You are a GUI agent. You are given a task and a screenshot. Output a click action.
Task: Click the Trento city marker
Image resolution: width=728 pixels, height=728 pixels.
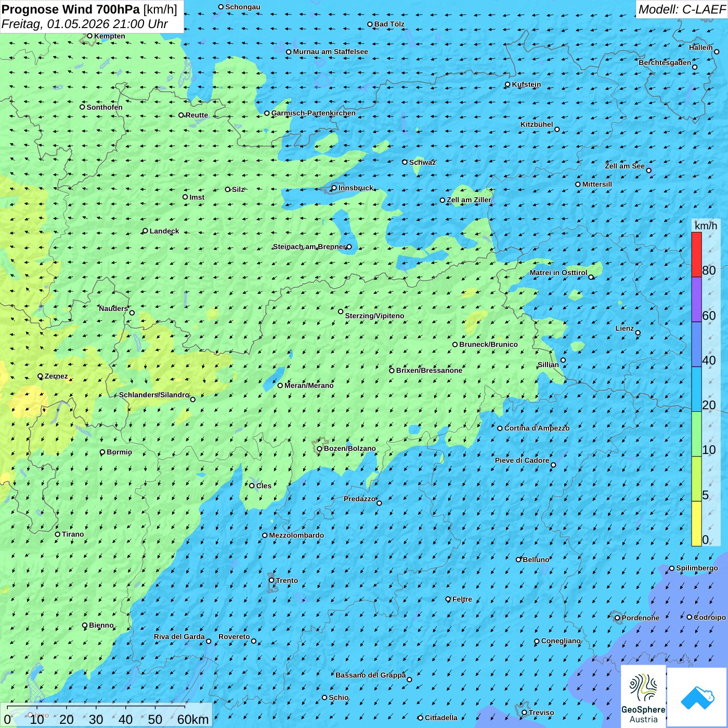coord(271,580)
